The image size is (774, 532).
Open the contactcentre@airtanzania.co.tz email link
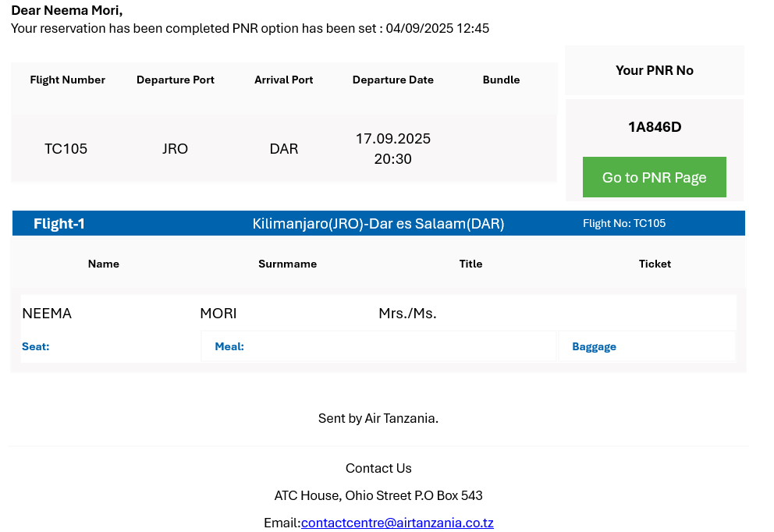click(x=397, y=523)
